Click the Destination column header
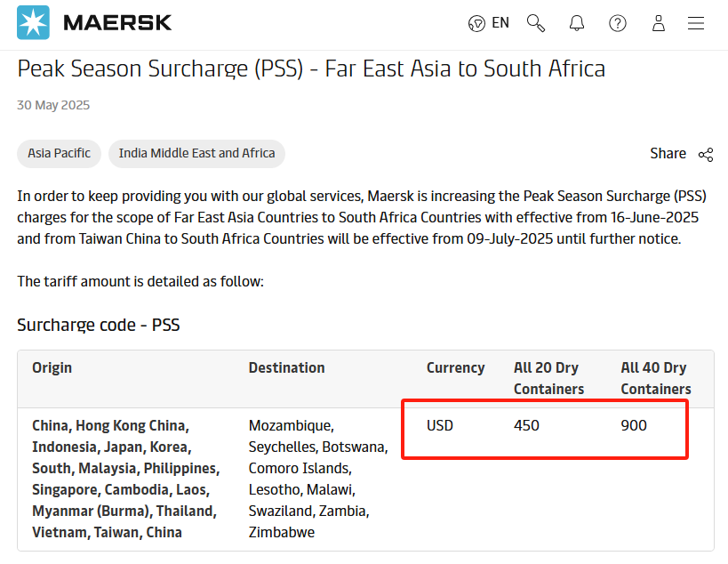The height and width of the screenshot is (564, 728). point(286,367)
